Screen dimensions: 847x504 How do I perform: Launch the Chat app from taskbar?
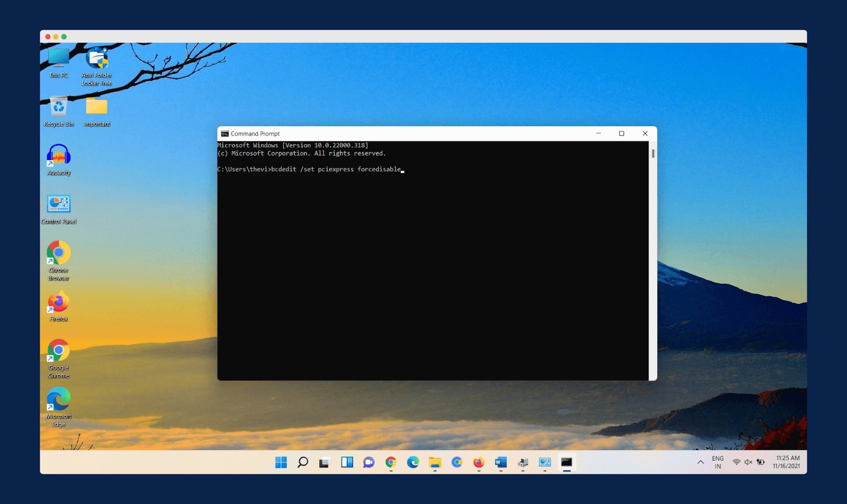coord(368,462)
